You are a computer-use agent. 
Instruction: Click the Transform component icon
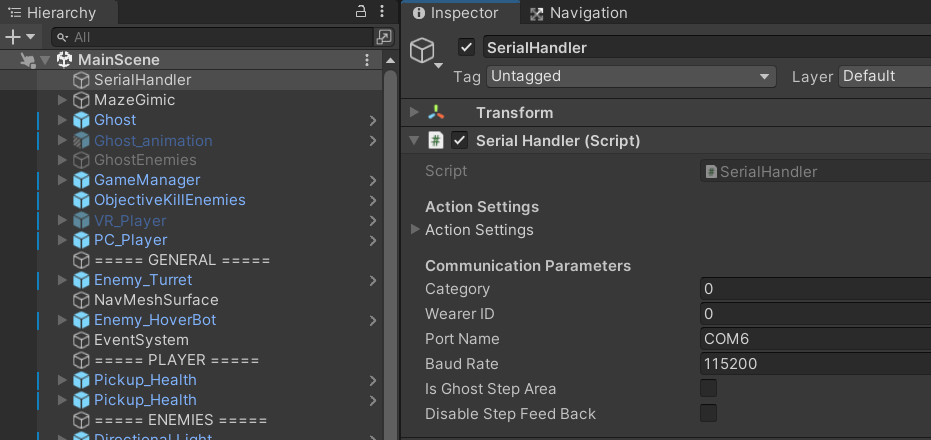tap(437, 113)
